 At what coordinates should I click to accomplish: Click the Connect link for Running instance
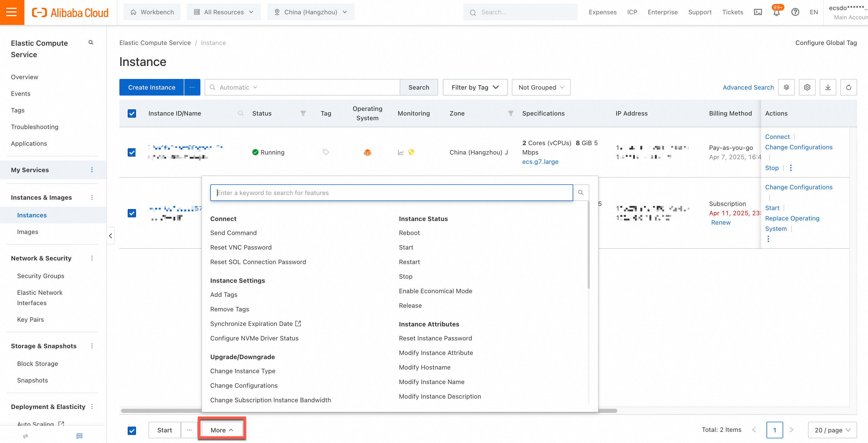tap(777, 137)
